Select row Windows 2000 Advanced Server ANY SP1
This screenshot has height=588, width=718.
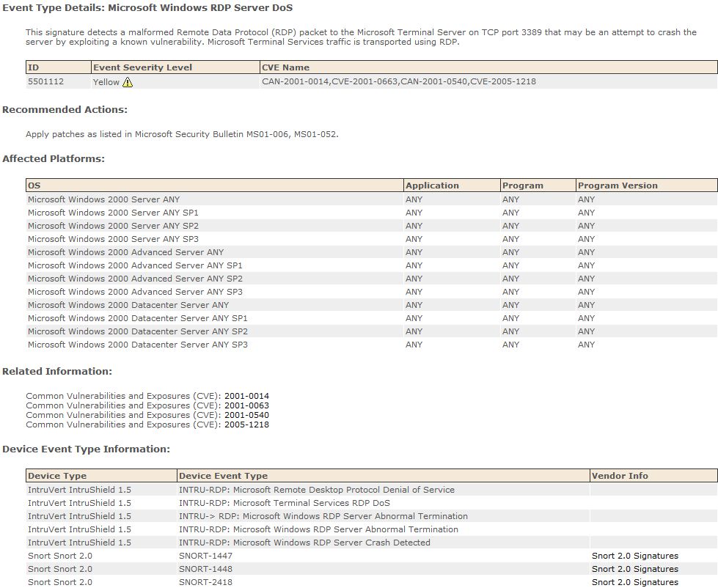pyautogui.click(x=372, y=265)
